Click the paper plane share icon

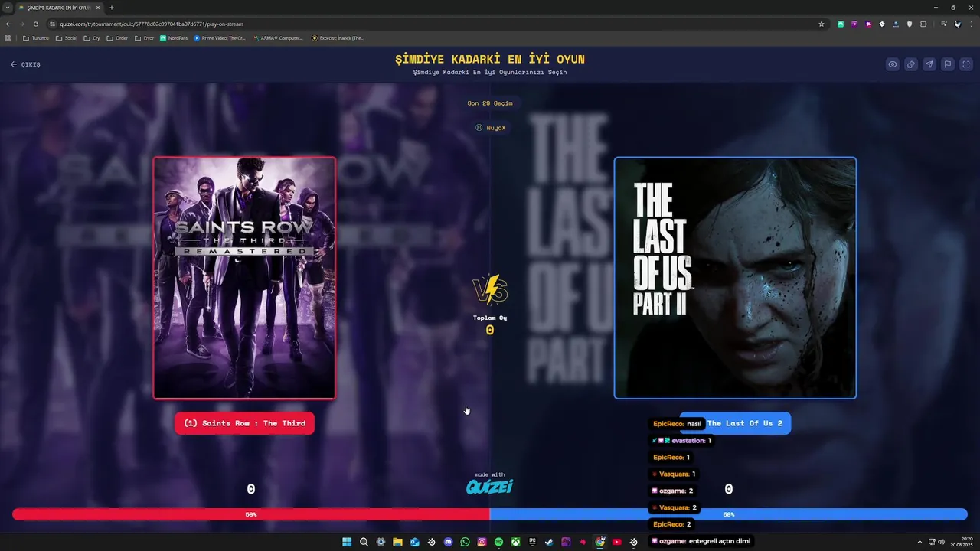929,64
